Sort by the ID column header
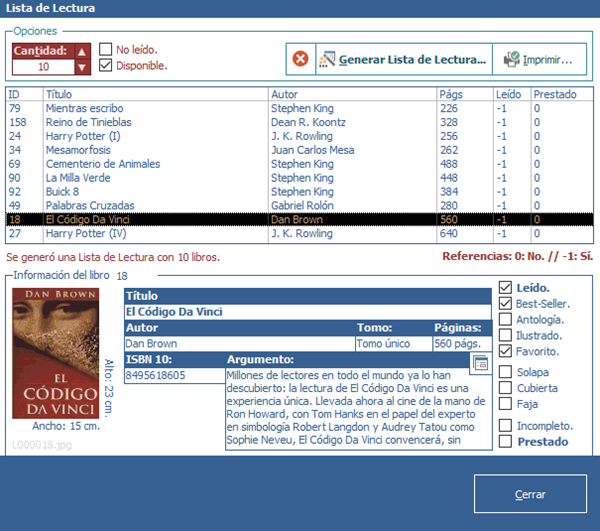 24,94
